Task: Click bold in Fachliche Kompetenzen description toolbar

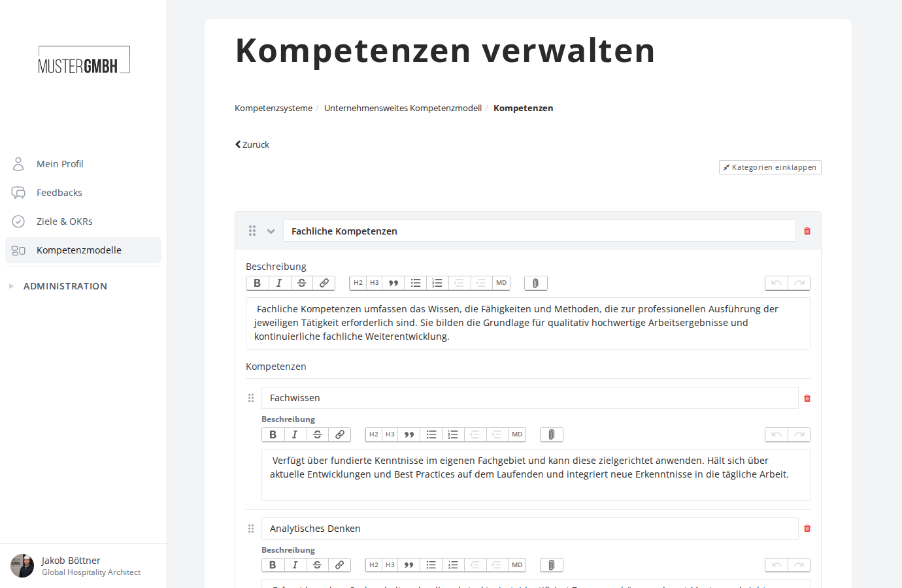Action: coord(258,283)
